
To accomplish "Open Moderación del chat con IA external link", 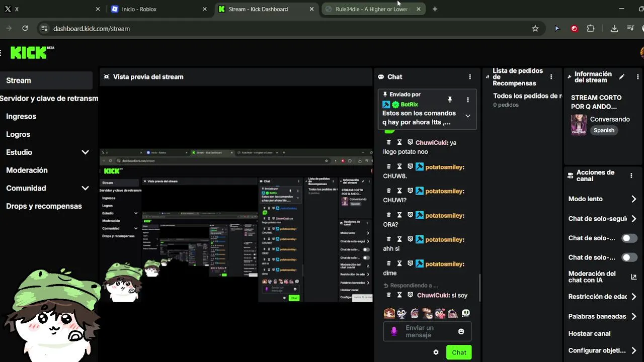I will point(633,277).
